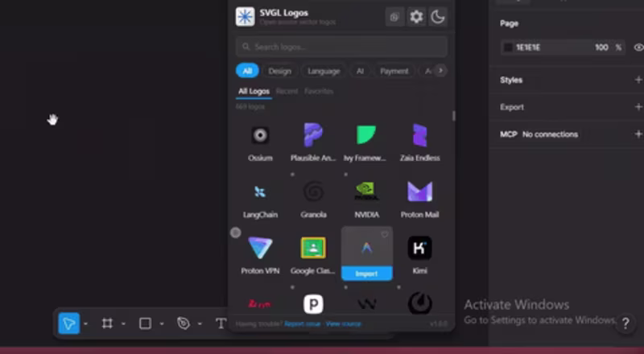Select the Frame tool

(107, 323)
